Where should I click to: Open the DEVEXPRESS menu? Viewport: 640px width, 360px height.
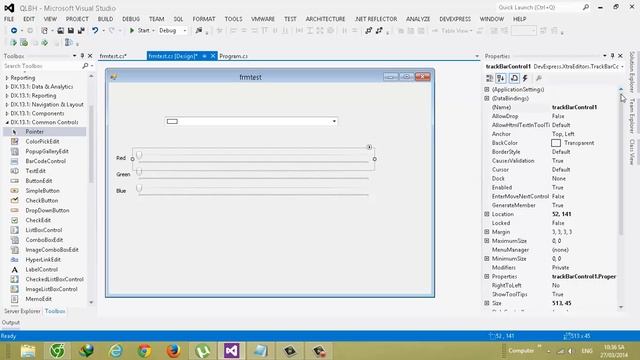click(x=455, y=19)
